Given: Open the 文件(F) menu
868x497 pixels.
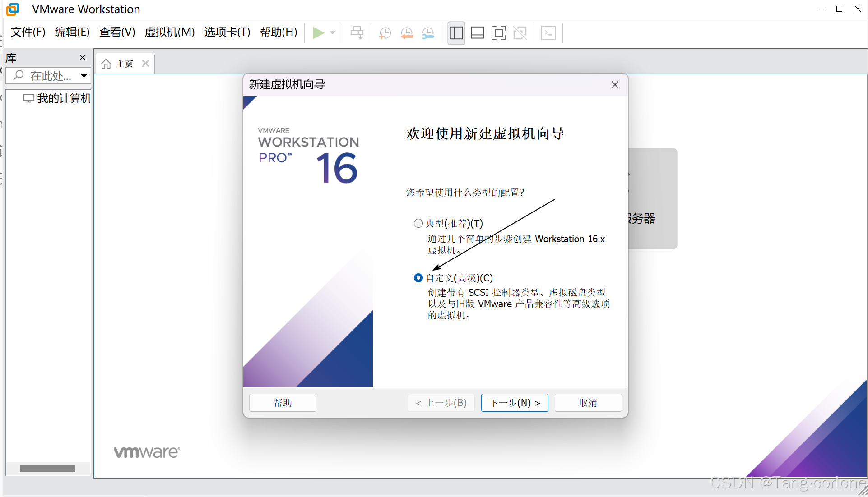Looking at the screenshot, I should 28,32.
